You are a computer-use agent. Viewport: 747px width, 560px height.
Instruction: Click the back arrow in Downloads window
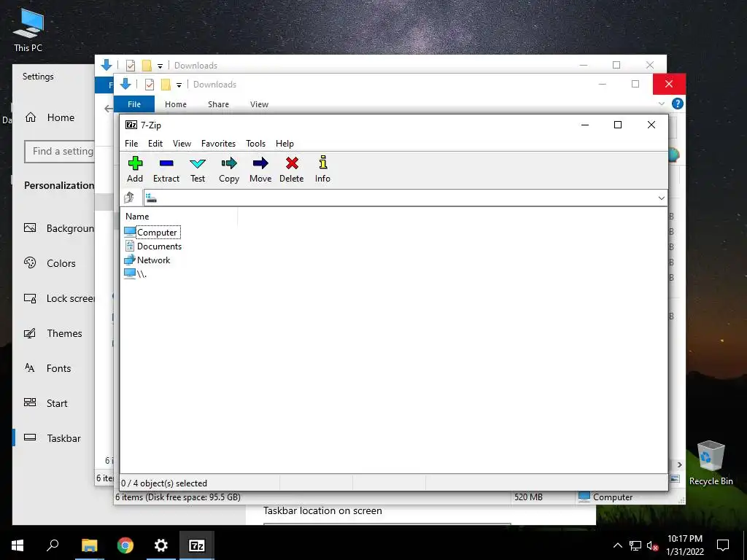[x=109, y=108]
